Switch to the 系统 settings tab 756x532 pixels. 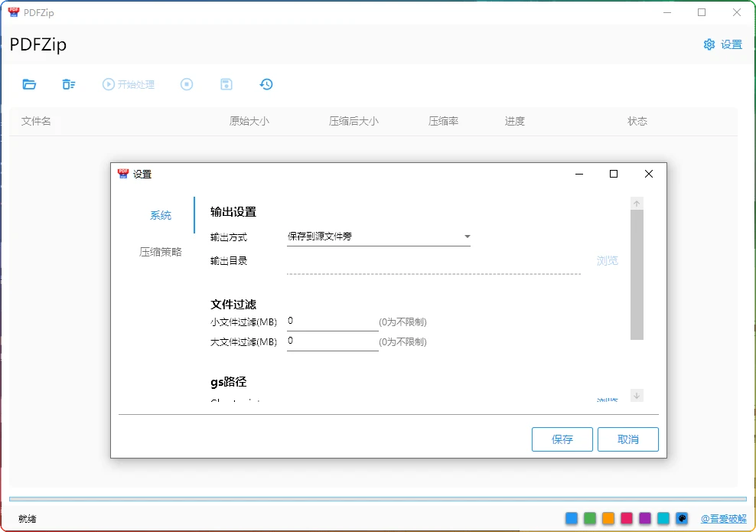point(161,216)
